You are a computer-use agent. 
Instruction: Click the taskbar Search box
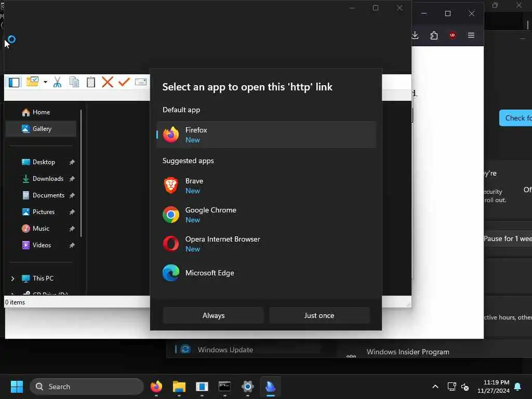pyautogui.click(x=87, y=387)
